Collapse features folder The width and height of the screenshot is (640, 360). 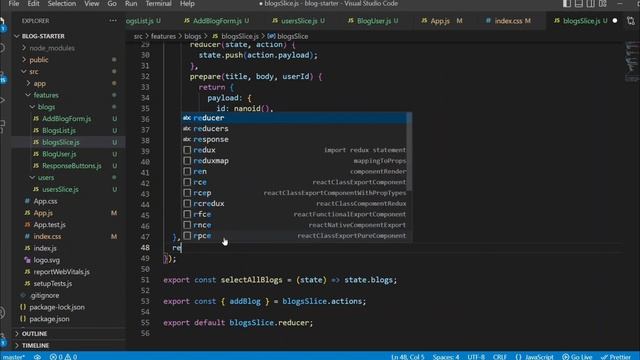tap(46, 96)
